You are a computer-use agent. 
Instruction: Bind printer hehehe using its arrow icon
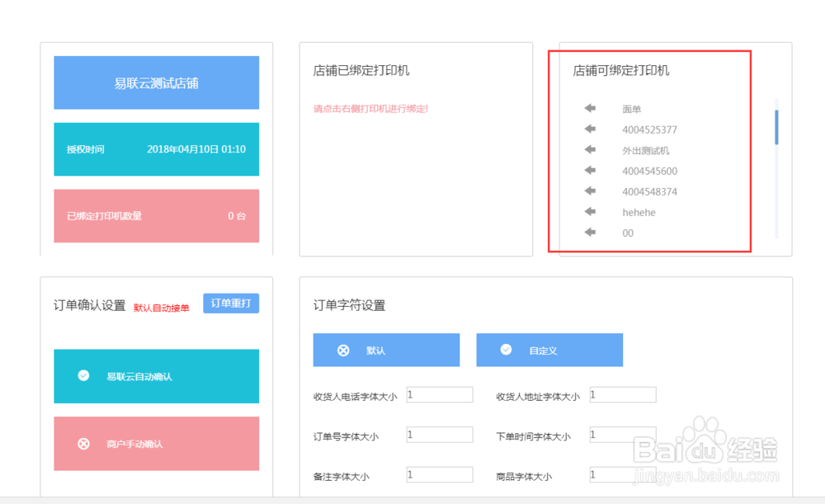(x=591, y=211)
